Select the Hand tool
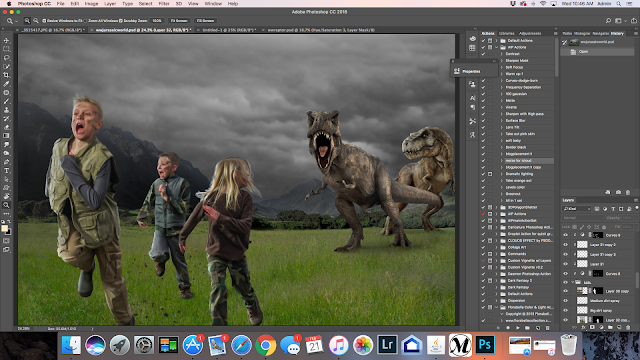Image resolution: width=640 pixels, height=360 pixels. click(x=7, y=196)
